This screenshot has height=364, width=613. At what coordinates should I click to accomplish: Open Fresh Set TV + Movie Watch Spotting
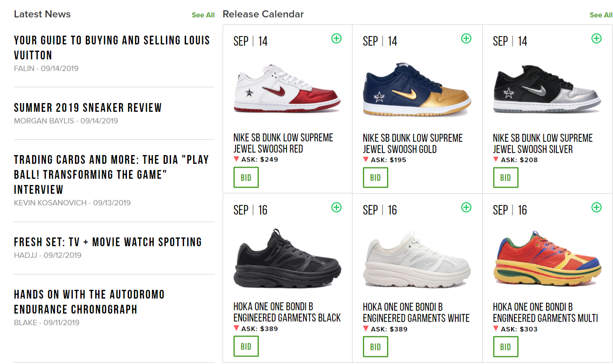[108, 242]
